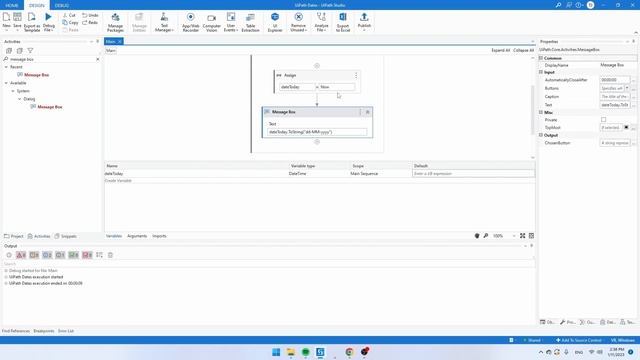The height and width of the screenshot is (360, 640).
Task: Clear the activities search box
Action: pyautogui.click(x=98, y=59)
